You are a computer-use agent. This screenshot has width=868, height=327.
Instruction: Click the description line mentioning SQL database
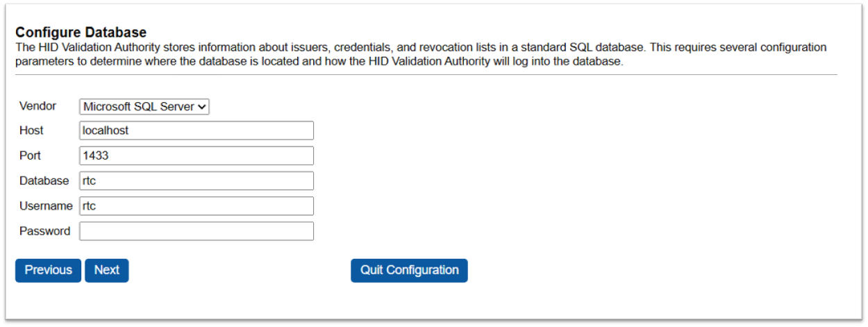tap(421, 47)
